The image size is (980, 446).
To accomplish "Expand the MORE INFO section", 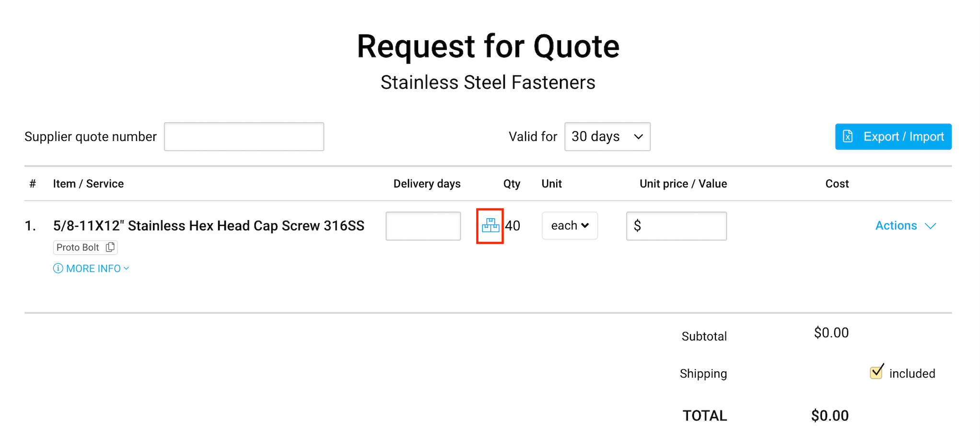I will (93, 269).
